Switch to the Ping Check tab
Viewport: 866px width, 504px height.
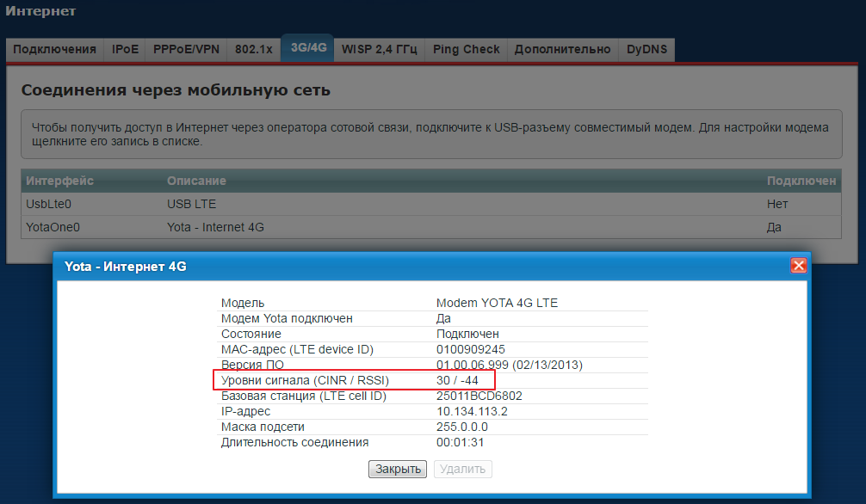coord(466,50)
